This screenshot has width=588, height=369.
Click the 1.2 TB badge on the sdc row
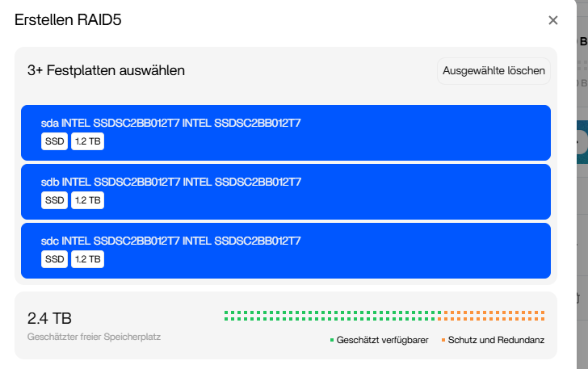(x=88, y=259)
